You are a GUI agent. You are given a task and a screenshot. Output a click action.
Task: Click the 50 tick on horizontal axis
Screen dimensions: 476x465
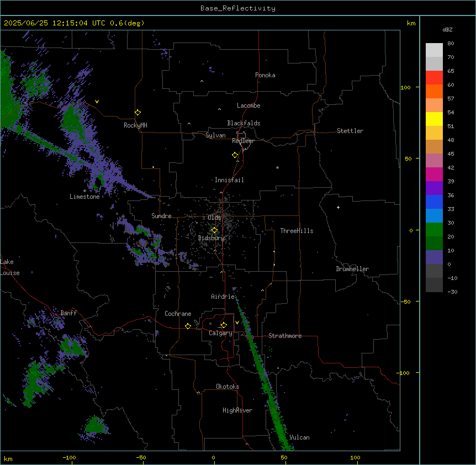(284, 457)
